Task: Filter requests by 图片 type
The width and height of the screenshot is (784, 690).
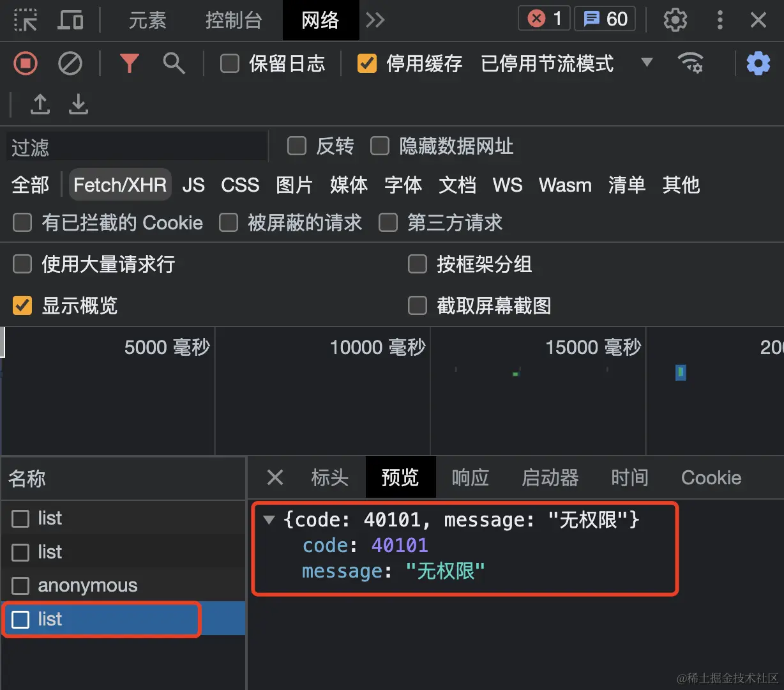Action: pyautogui.click(x=294, y=185)
